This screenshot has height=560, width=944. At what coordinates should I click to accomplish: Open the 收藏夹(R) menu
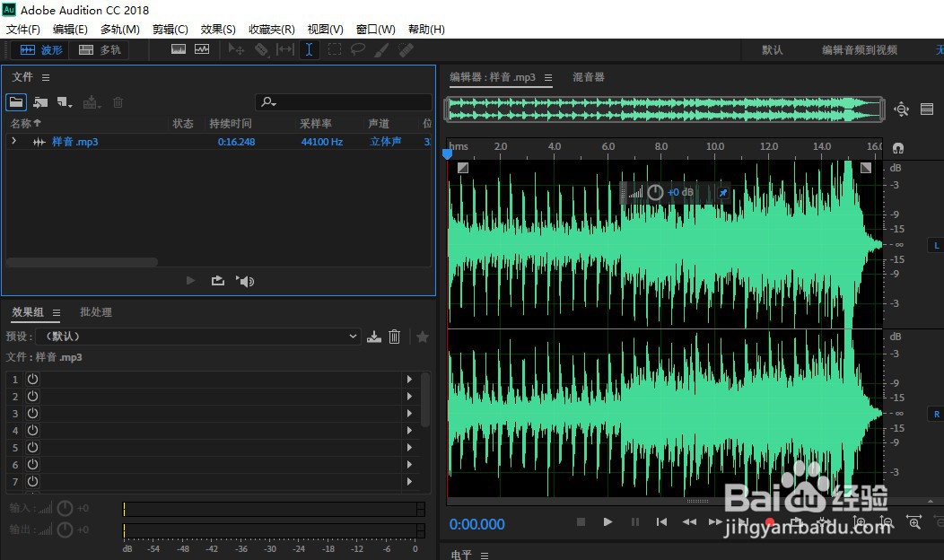point(272,29)
